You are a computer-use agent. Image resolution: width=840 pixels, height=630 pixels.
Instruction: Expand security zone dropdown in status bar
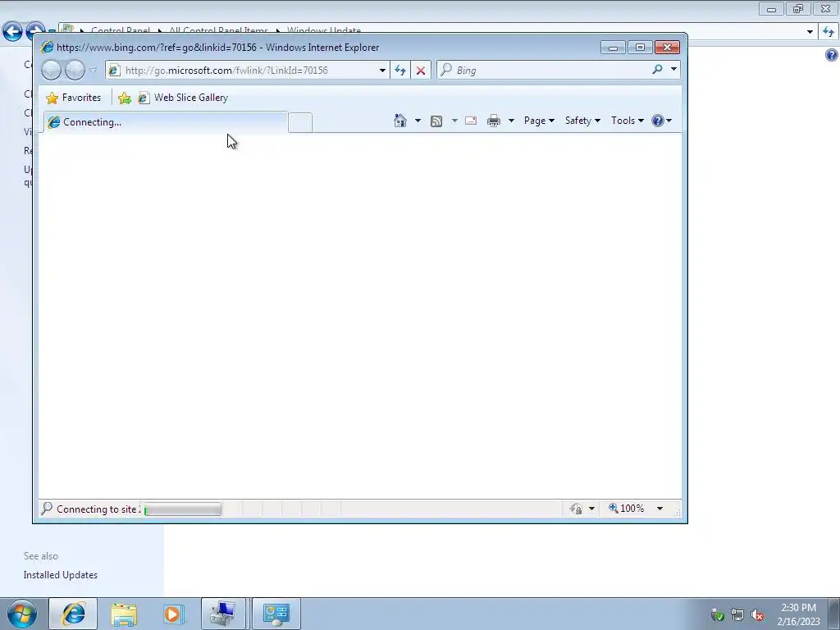[x=592, y=509]
